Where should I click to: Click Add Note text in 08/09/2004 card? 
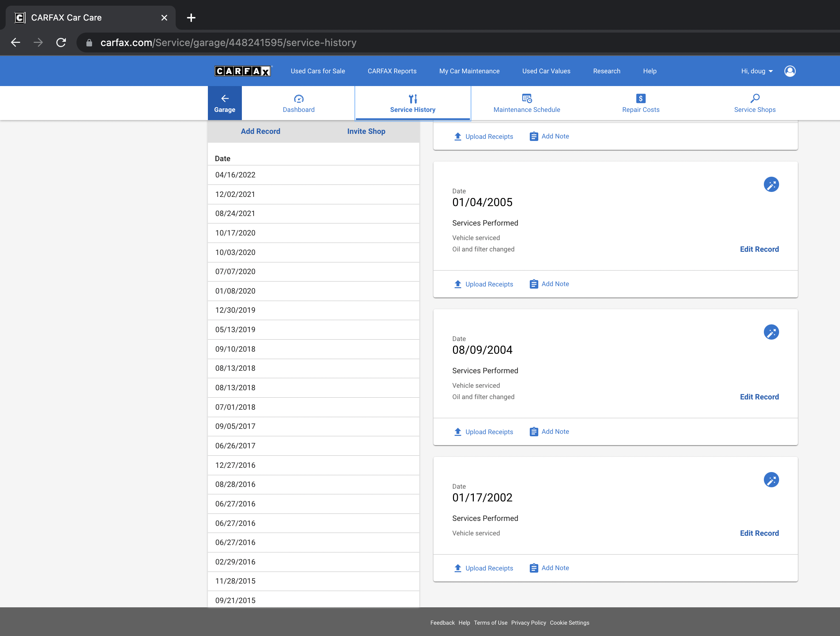coord(555,432)
